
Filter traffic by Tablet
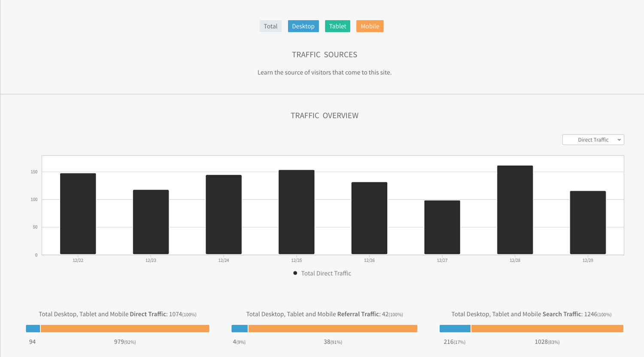click(x=337, y=26)
